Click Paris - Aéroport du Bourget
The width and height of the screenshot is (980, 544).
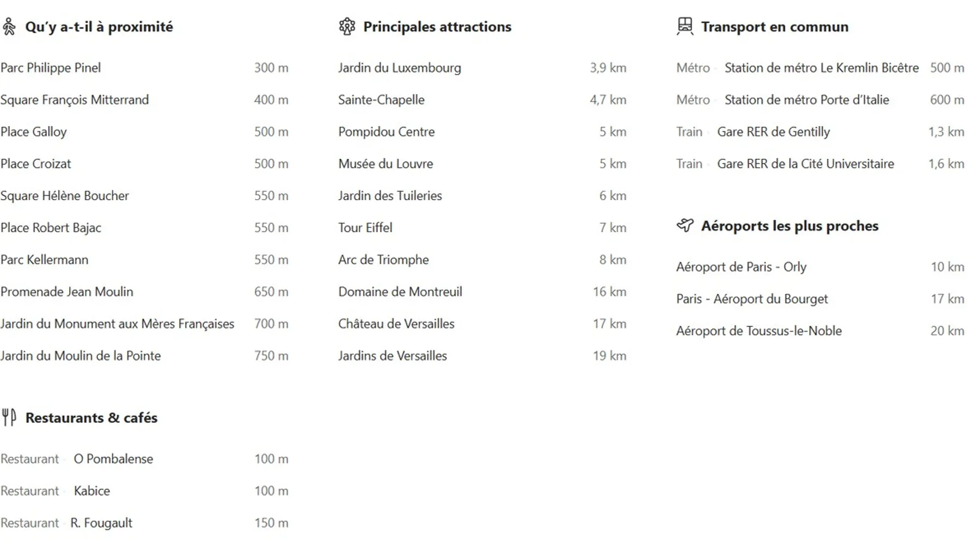click(751, 299)
